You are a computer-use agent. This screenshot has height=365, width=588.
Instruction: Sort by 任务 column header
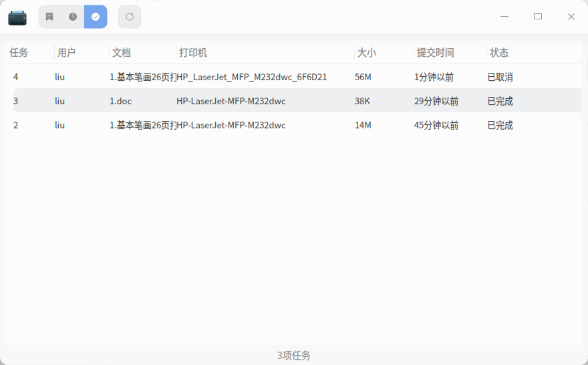pos(19,53)
